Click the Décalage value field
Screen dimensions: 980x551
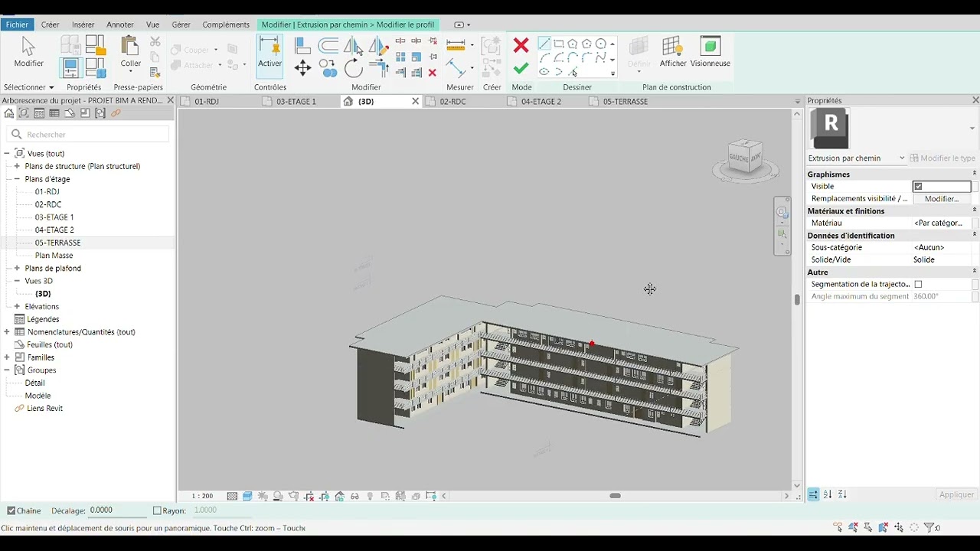point(117,510)
